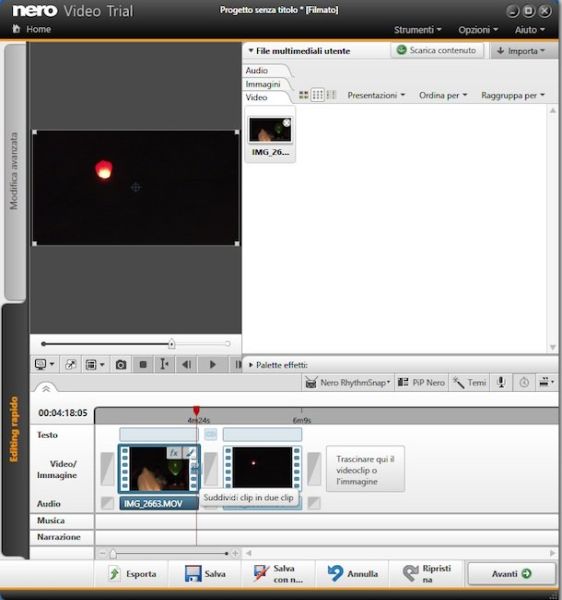
Task: Toggle the small thumbnails grid view
Action: tap(318, 95)
